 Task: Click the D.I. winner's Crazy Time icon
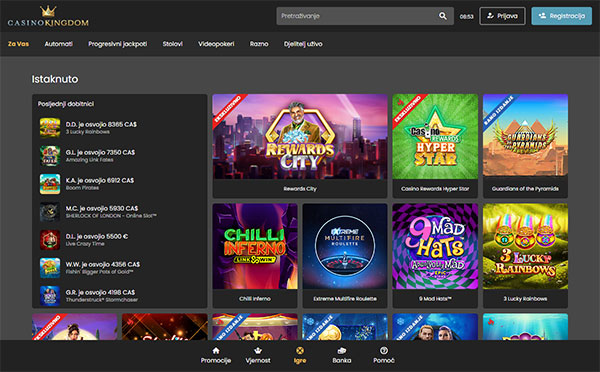click(x=50, y=240)
